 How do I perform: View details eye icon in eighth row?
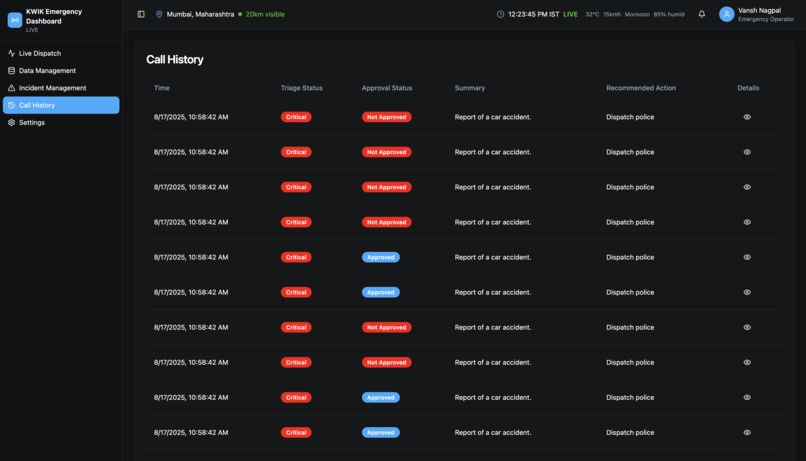coord(747,362)
